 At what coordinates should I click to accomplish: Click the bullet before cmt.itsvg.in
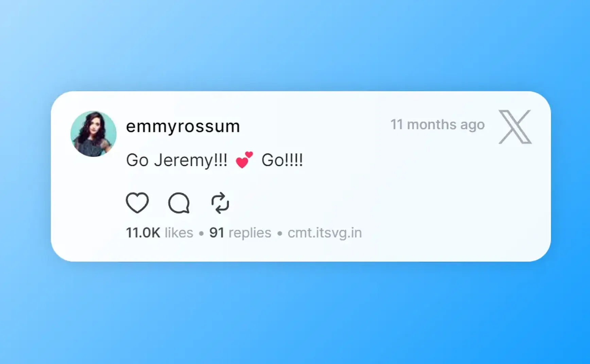coord(280,234)
